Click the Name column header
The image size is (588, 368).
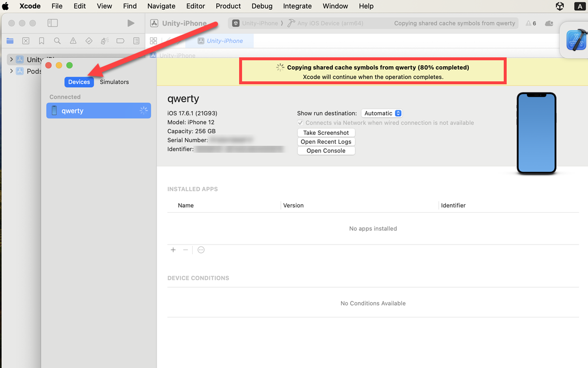pyautogui.click(x=186, y=205)
